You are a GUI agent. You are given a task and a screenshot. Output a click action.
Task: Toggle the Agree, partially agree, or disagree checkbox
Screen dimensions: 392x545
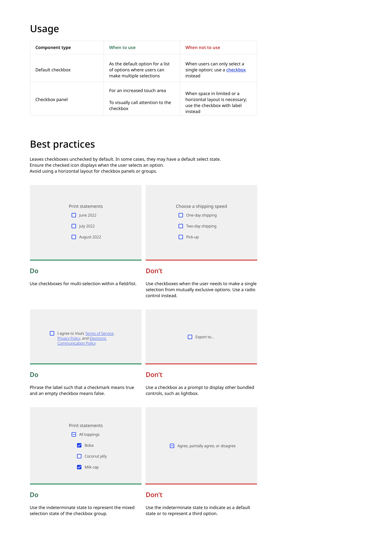coord(172,446)
